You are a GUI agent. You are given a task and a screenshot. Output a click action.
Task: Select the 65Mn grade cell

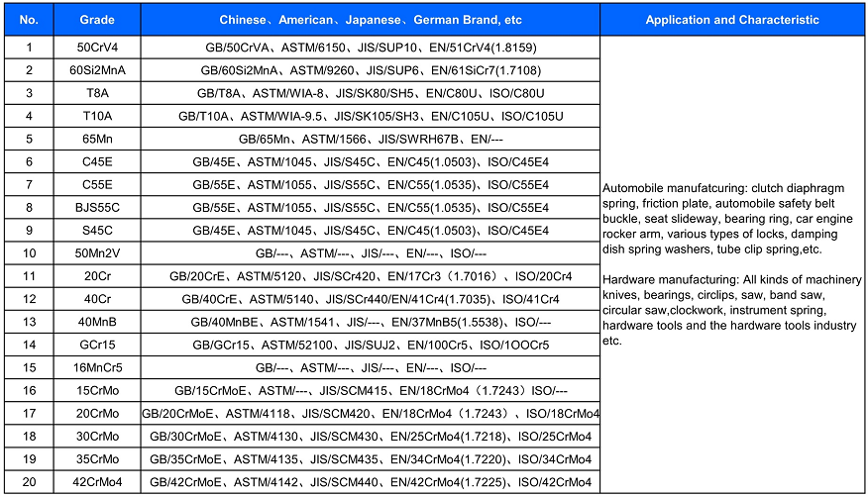(97, 140)
